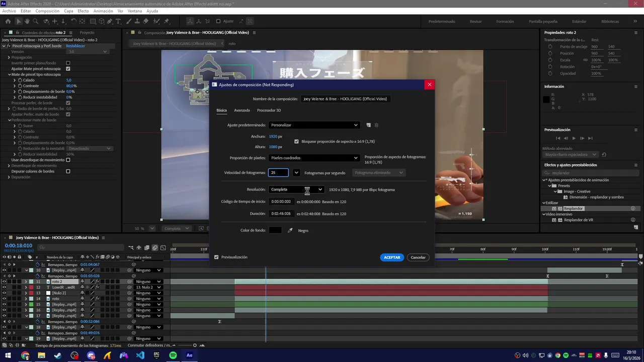Screen dimensions: 644x362
Task: Toggle Bloquear proporción de aspecto checkbox
Action: [296, 141]
